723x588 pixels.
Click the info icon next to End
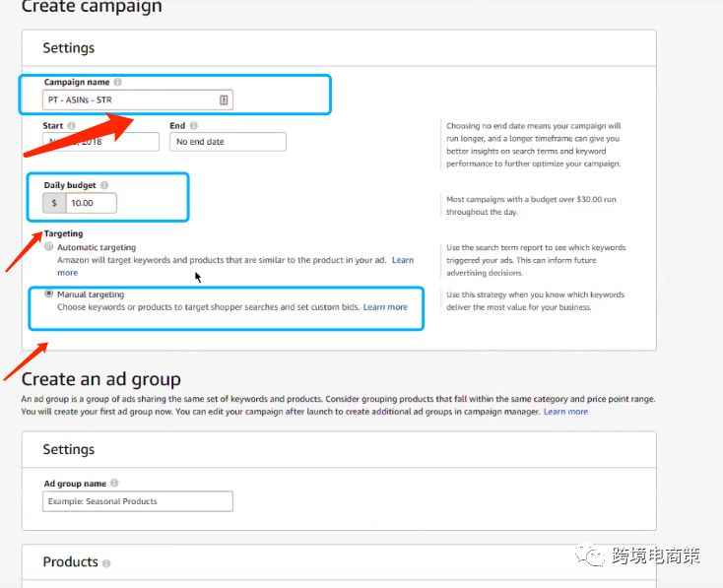point(194,126)
